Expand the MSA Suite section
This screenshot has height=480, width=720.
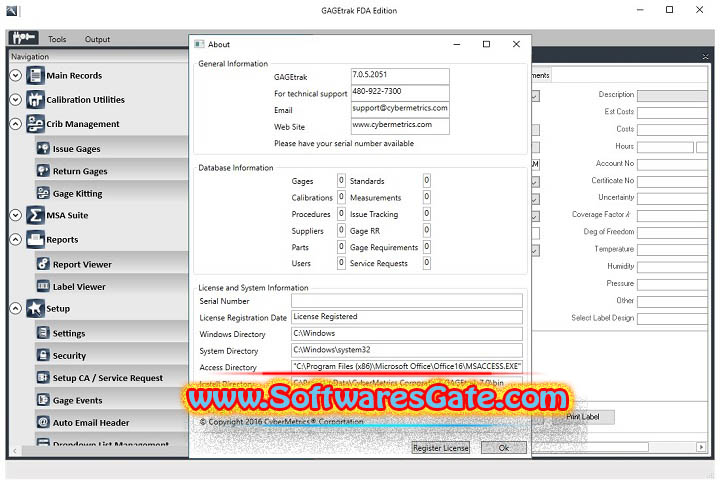(16, 215)
